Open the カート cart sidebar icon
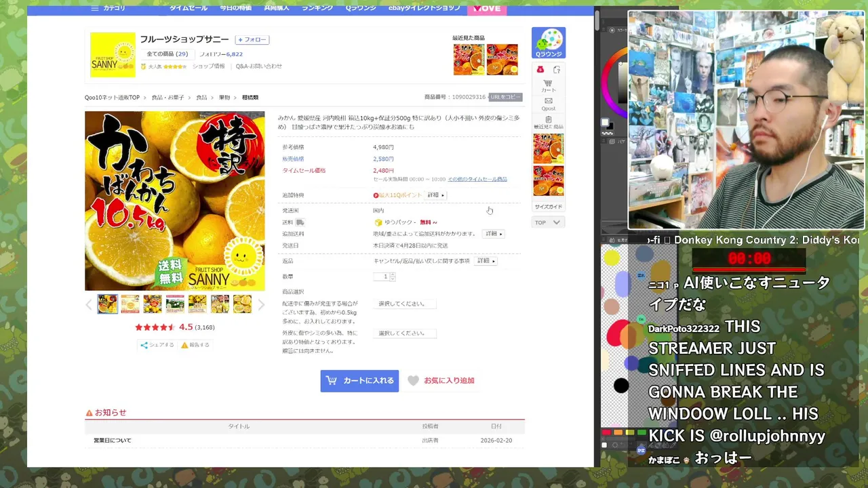Viewport: 868px width, 488px height. point(548,86)
